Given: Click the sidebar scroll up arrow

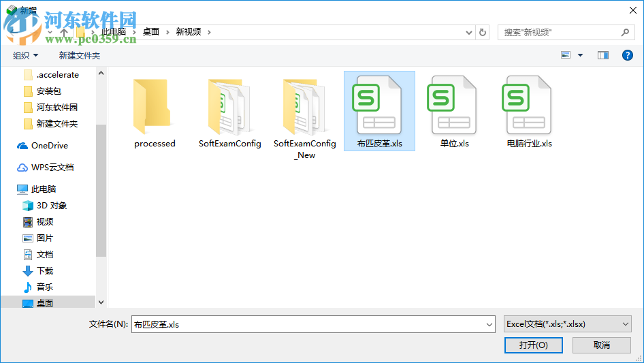Looking at the screenshot, I should [101, 73].
